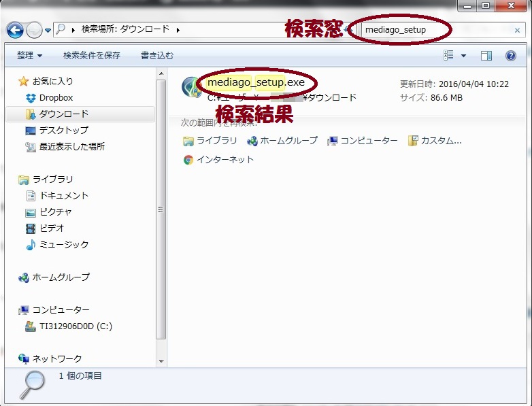
Task: Click the magnifier icon in address bar
Action: (x=61, y=29)
